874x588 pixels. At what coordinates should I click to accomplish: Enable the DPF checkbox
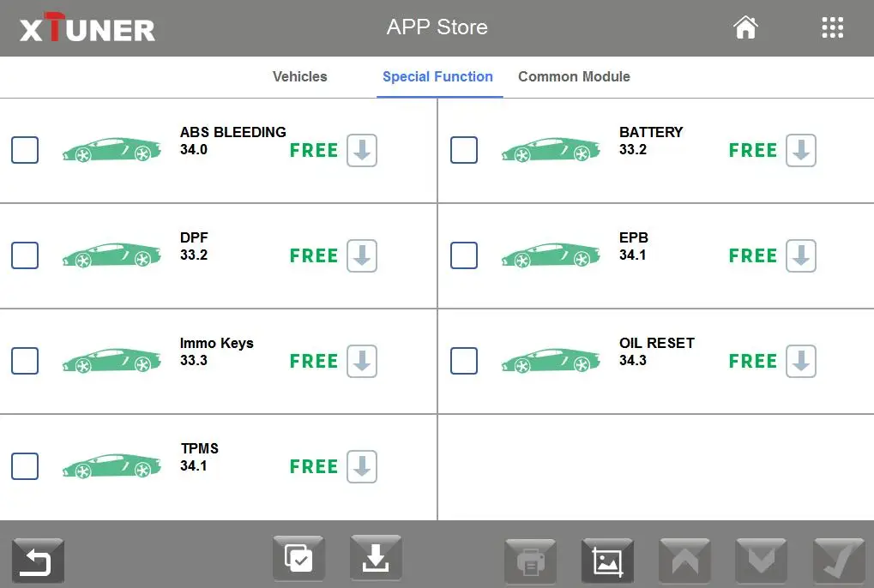pyautogui.click(x=25, y=256)
